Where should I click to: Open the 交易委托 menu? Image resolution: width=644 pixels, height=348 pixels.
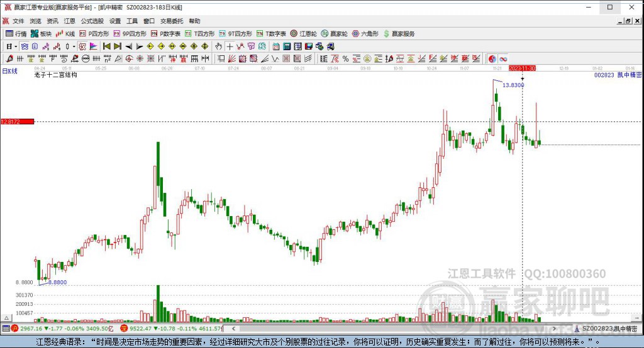click(172, 21)
